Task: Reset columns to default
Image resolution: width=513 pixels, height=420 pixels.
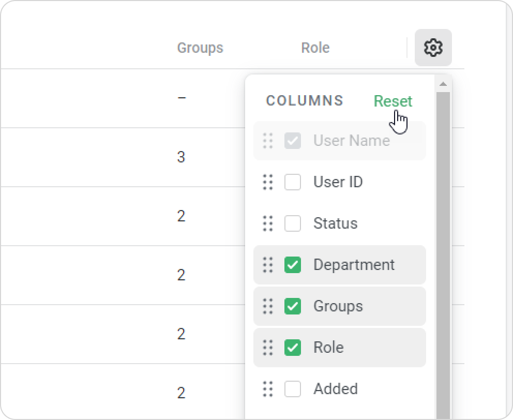Action: [393, 101]
